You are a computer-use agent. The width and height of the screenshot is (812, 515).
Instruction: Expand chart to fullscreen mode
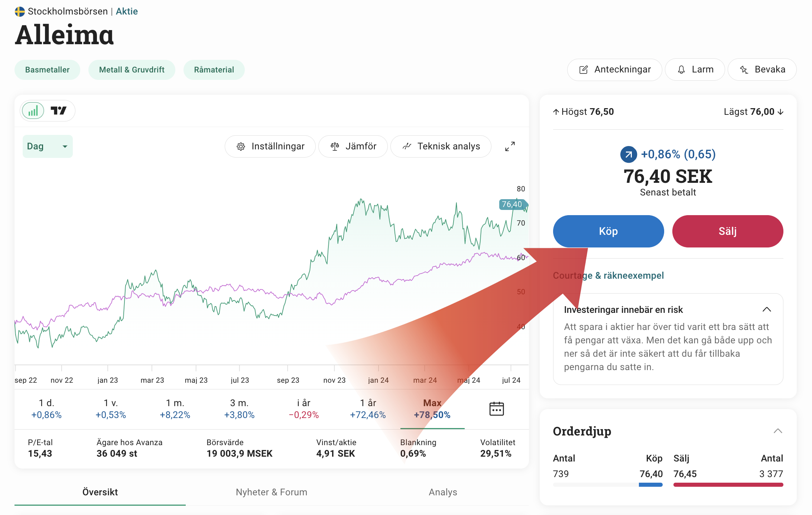(x=510, y=146)
